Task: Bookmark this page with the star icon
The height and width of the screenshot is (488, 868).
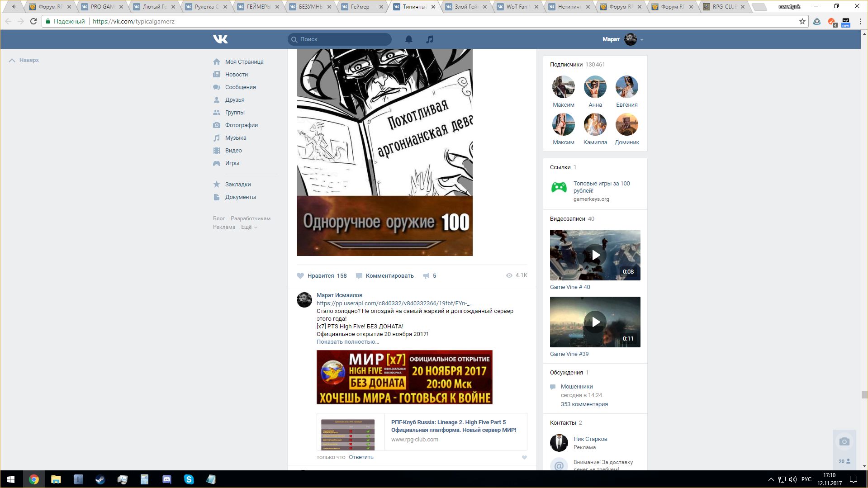Action: pyautogui.click(x=802, y=21)
